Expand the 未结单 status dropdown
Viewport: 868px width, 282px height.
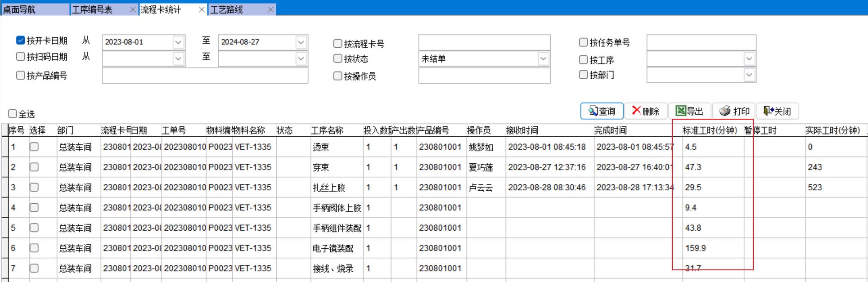pyautogui.click(x=543, y=59)
